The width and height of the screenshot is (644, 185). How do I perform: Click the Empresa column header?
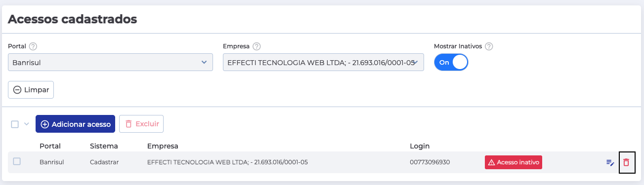pos(163,146)
